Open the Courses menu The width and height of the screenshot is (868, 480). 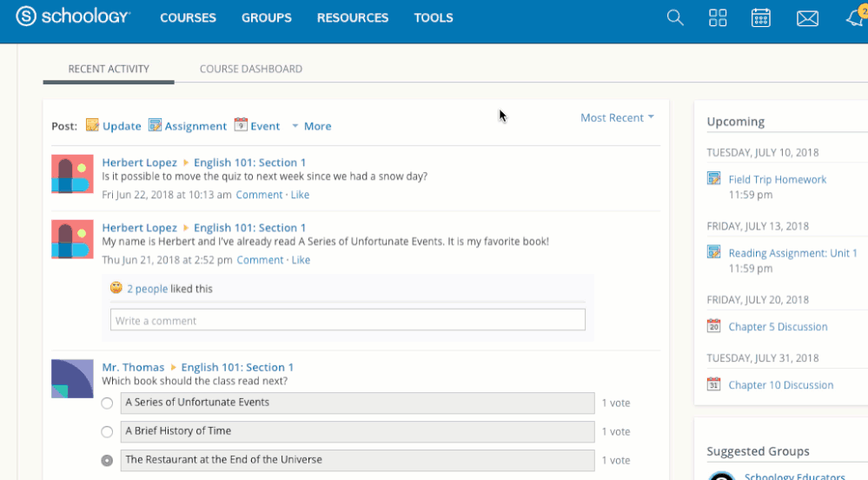[189, 17]
